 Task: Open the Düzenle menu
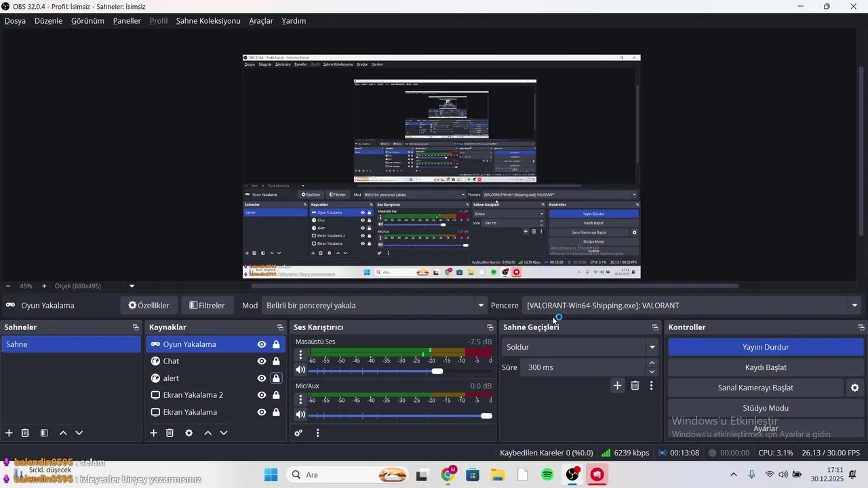[48, 21]
